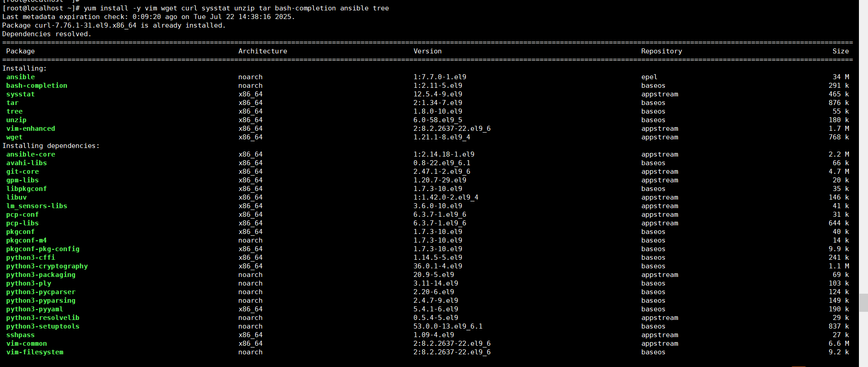
Task: Click the 'git-core' dependency name
Action: (23, 172)
